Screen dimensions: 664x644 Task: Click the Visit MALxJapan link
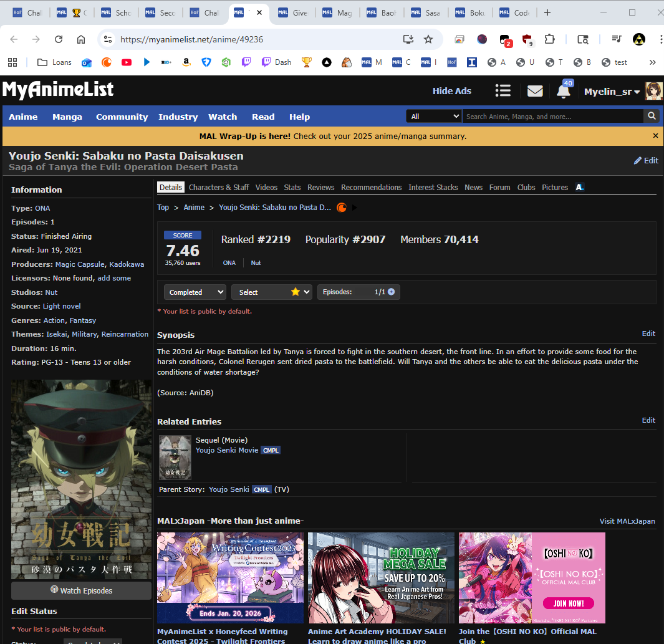tap(627, 521)
